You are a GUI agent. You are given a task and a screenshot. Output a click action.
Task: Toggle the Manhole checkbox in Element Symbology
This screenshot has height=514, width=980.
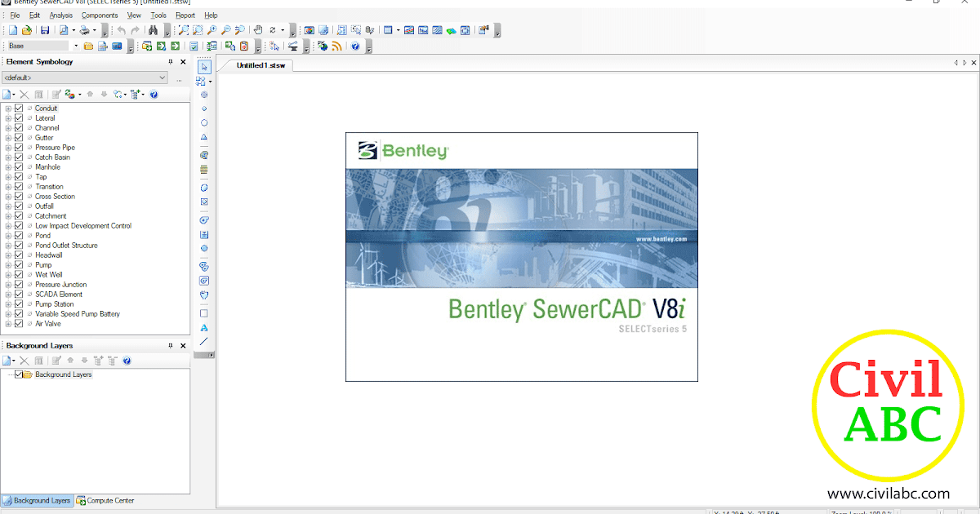18,166
